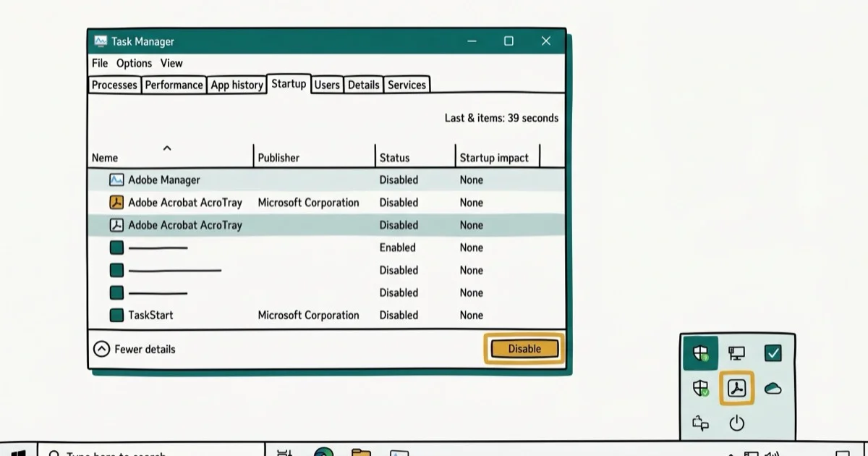Sort by the Startup impact column header
Image resolution: width=868 pixels, height=456 pixels.
point(494,158)
